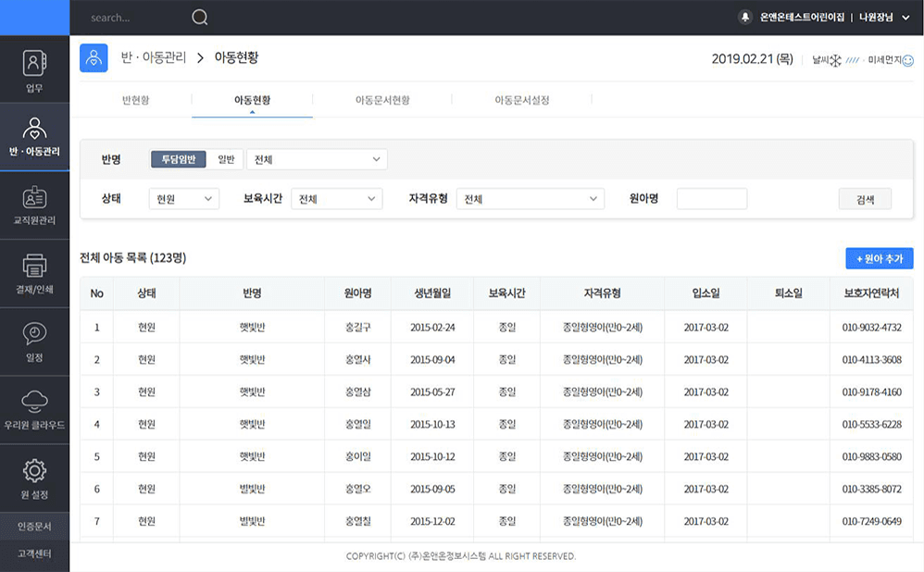
Task: Switch to the 아동문서현황 tab
Action: (x=381, y=100)
